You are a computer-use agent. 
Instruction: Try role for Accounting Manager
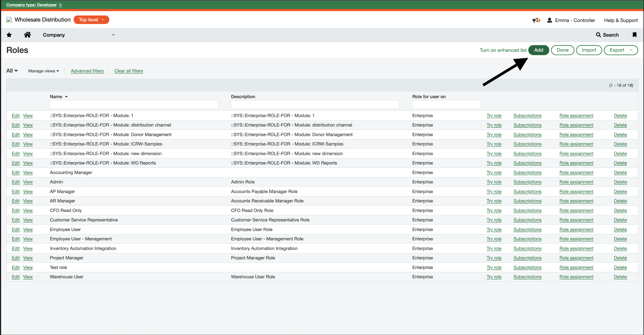[x=494, y=172]
